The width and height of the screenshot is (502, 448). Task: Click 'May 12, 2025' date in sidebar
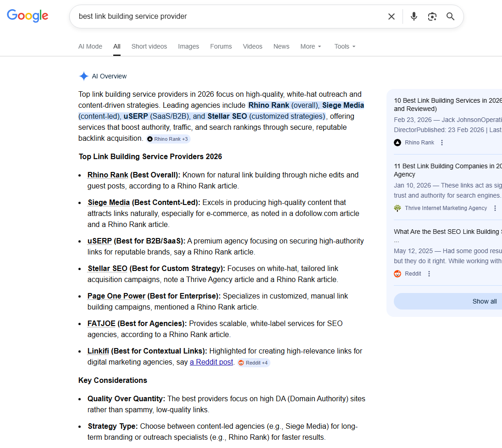(x=414, y=251)
